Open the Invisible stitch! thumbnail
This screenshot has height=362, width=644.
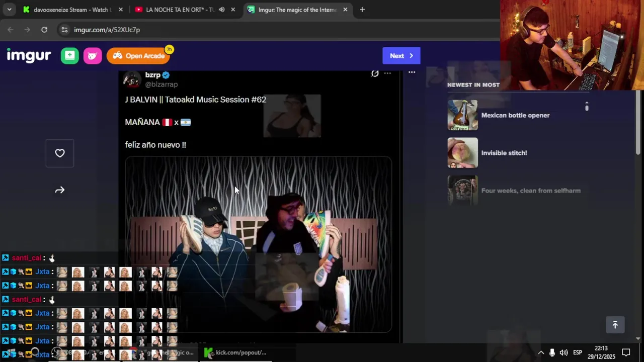click(x=463, y=153)
